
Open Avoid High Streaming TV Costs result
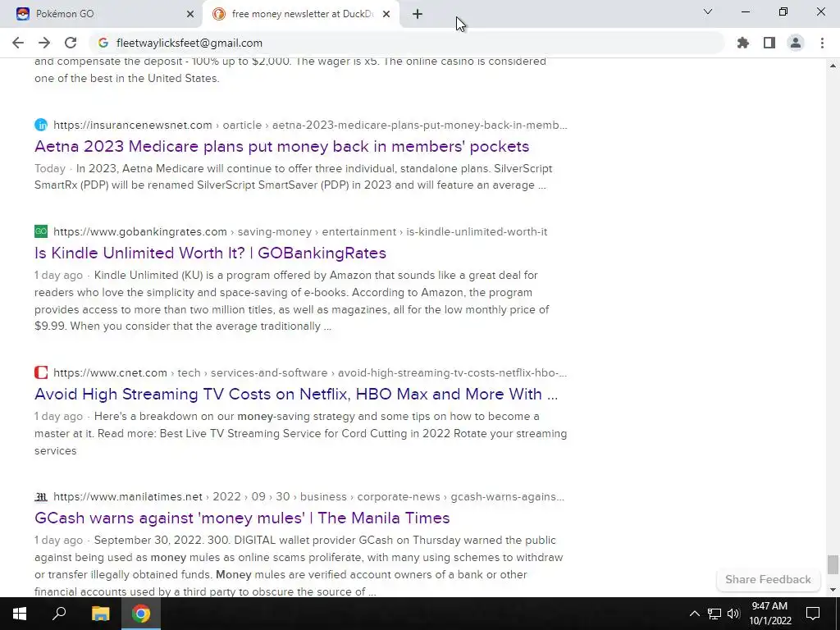pos(296,394)
